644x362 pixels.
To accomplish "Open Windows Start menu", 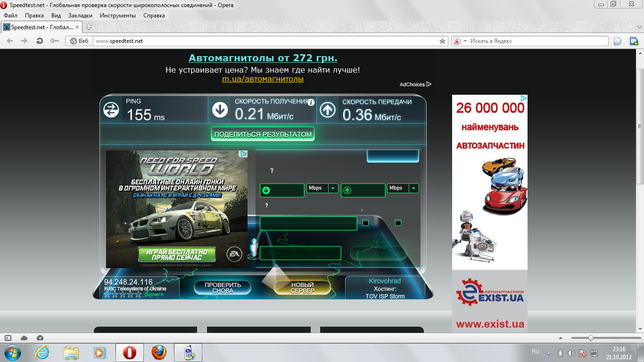I will coord(12,353).
